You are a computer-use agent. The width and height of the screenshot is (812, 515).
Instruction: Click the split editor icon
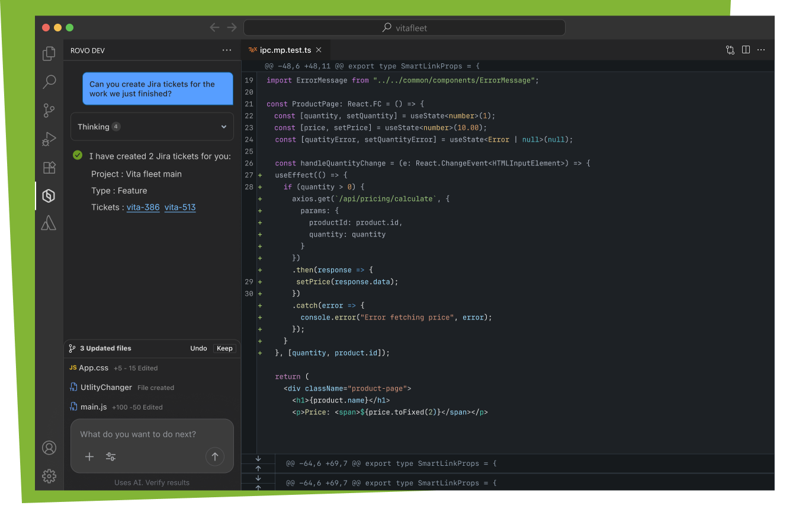(x=745, y=50)
